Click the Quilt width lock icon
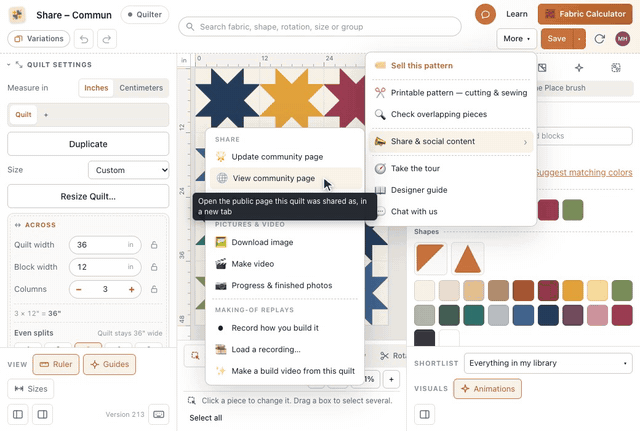 point(154,245)
